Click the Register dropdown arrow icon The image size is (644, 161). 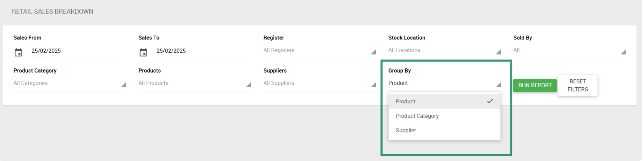coord(373,52)
